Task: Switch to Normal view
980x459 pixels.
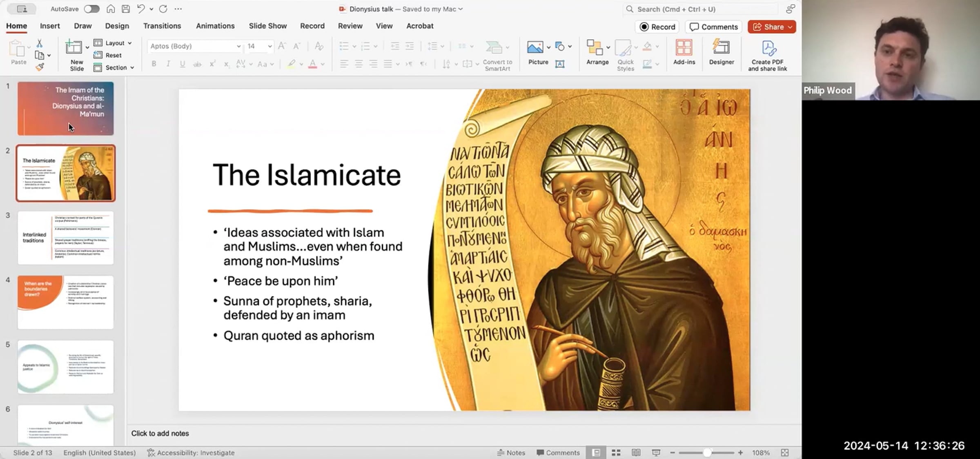Action: coord(596,452)
